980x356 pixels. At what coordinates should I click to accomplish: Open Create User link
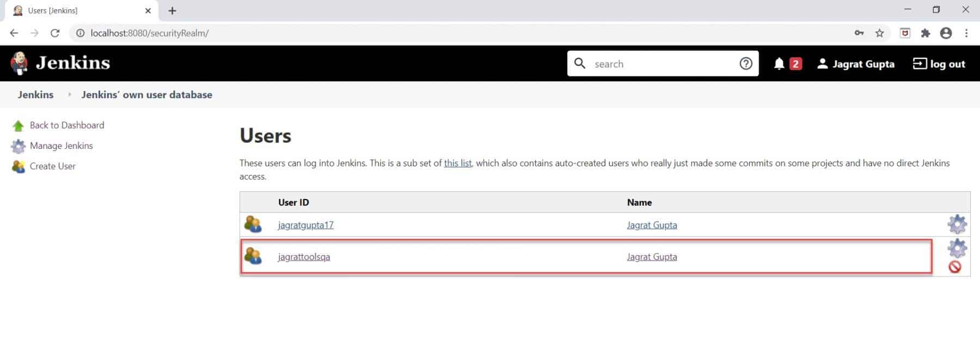pos(53,166)
